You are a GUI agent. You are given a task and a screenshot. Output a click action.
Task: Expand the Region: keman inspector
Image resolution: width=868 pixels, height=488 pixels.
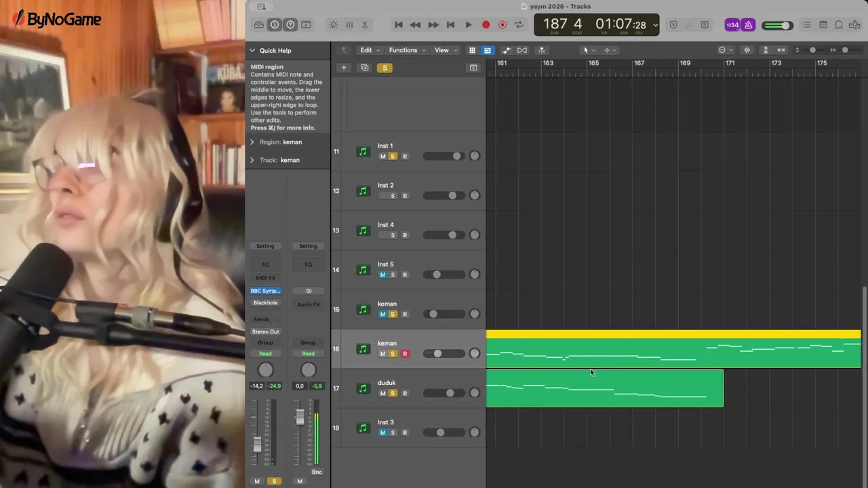click(x=252, y=142)
